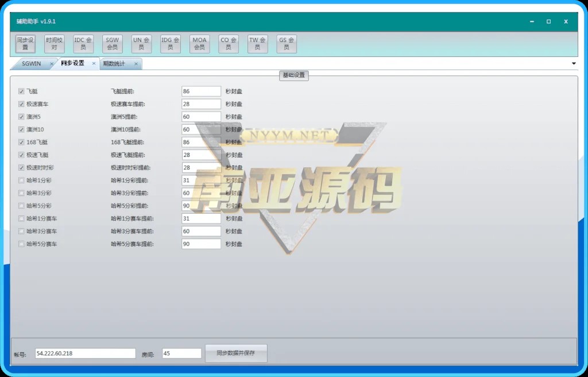The width and height of the screenshot is (588, 377).
Task: Uncheck the 飞艇 checkbox
Action: pyautogui.click(x=22, y=91)
